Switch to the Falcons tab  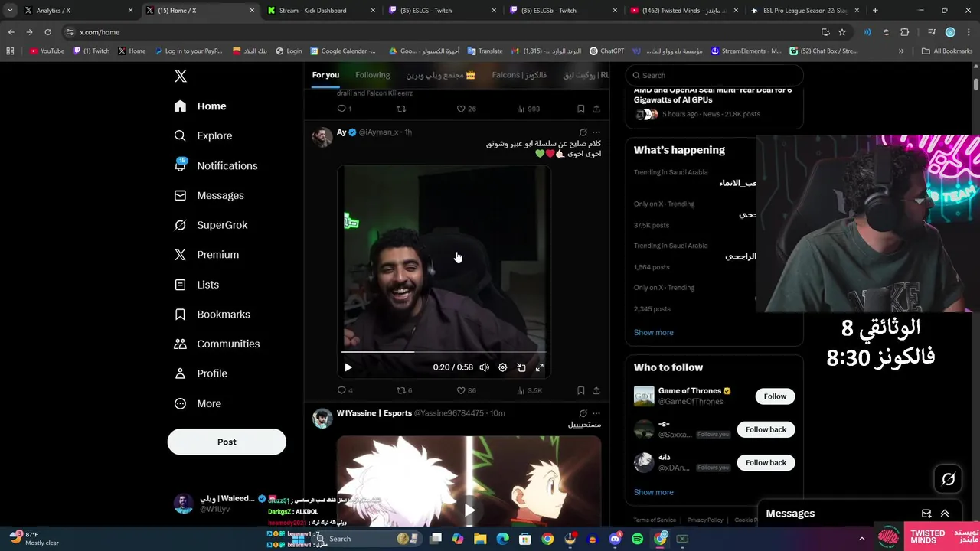[x=519, y=75]
